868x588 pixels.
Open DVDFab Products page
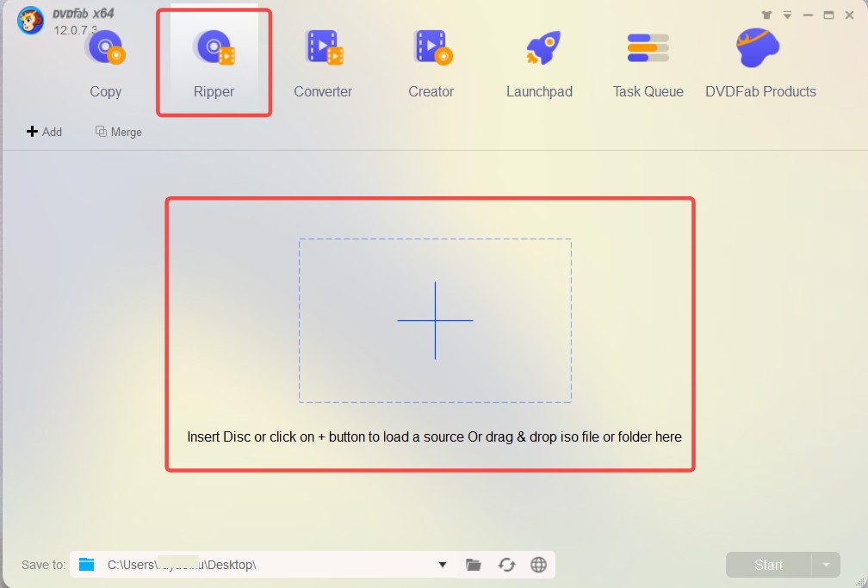tap(760, 64)
